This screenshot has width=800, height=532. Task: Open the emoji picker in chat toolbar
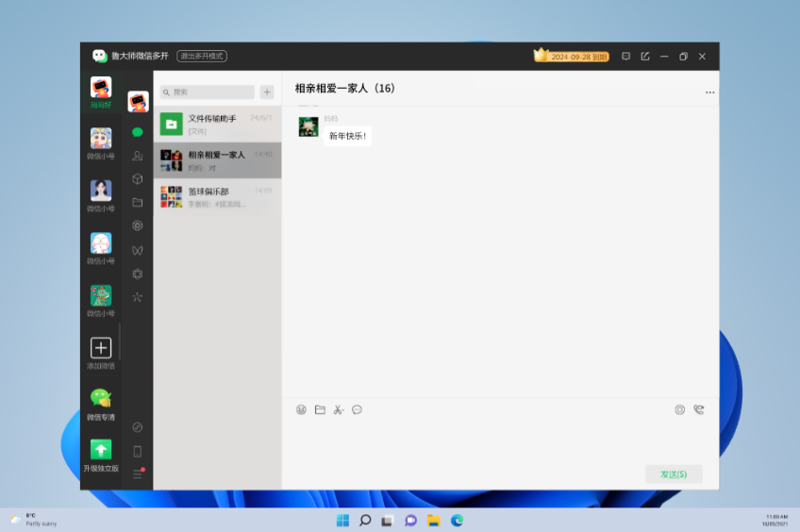point(301,409)
